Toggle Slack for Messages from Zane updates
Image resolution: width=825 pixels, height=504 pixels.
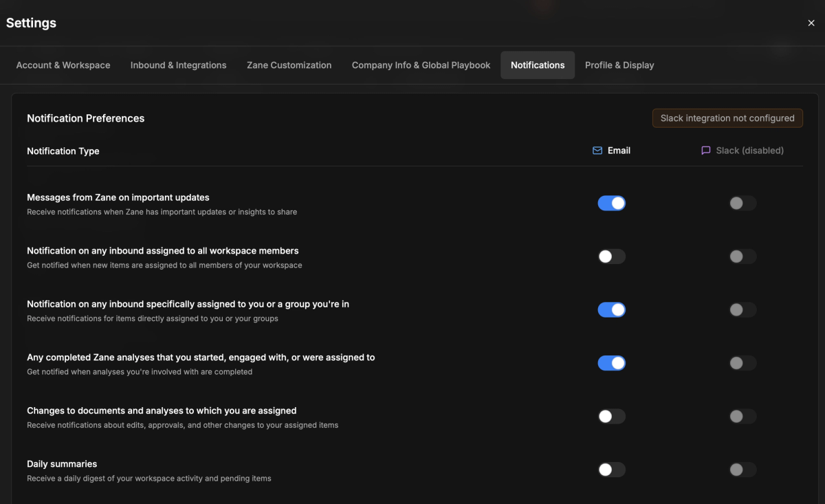click(x=742, y=204)
